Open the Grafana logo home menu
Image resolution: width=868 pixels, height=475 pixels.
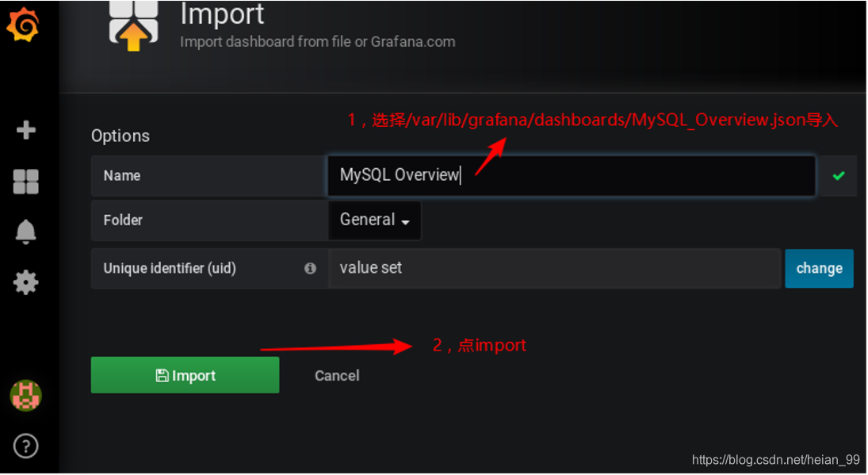23,25
